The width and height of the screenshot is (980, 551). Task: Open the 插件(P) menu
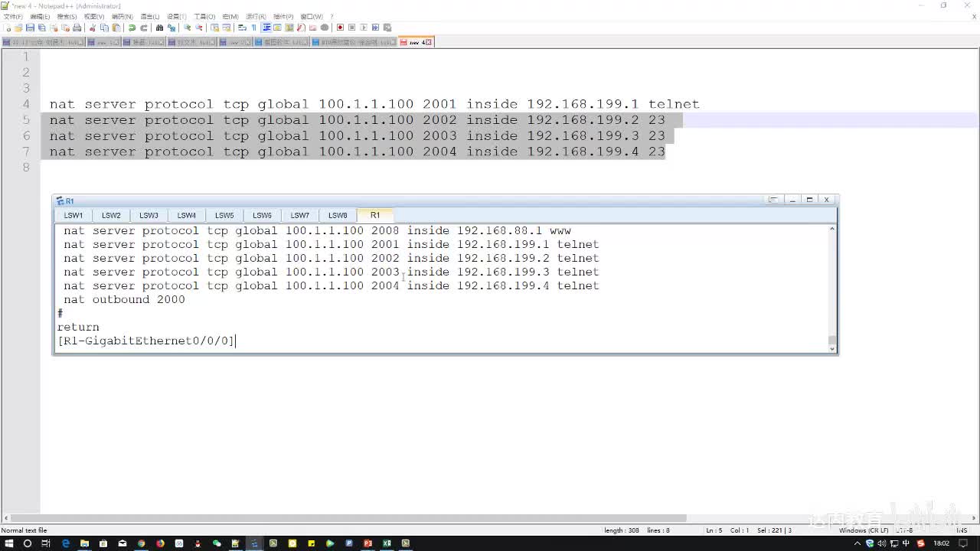coord(283,16)
